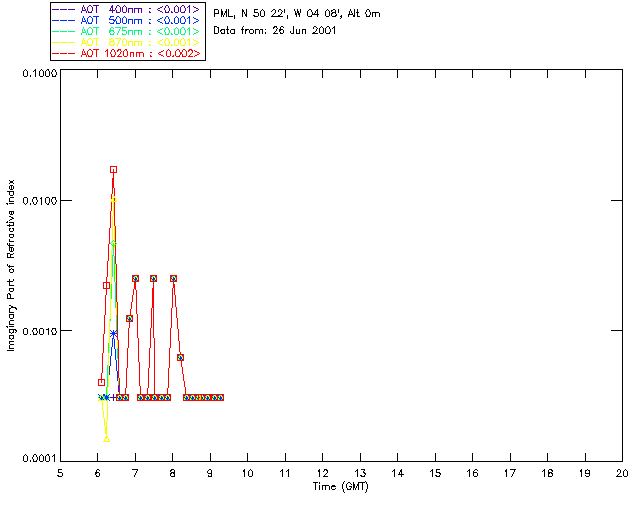Click the x-axis tick label 9

pyautogui.click(x=210, y=473)
